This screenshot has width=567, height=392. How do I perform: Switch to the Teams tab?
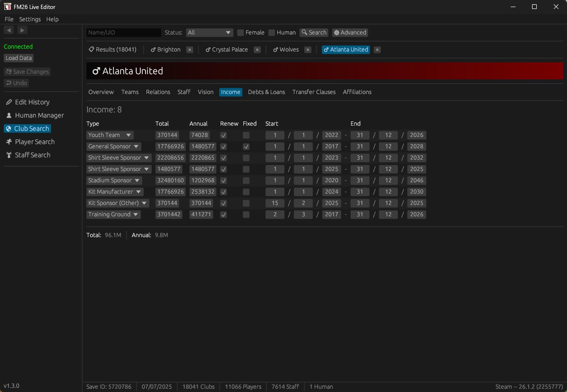click(130, 92)
